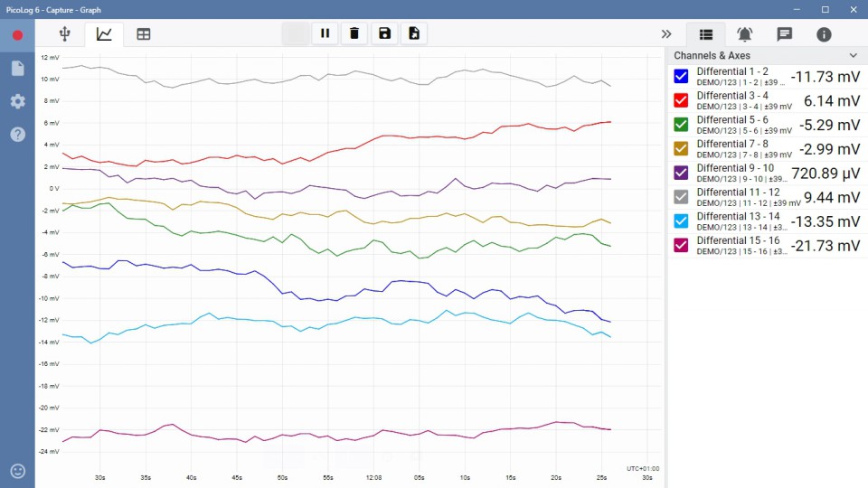The image size is (868, 488).
Task: Open the alarms bell panel
Action: pyautogui.click(x=744, y=34)
